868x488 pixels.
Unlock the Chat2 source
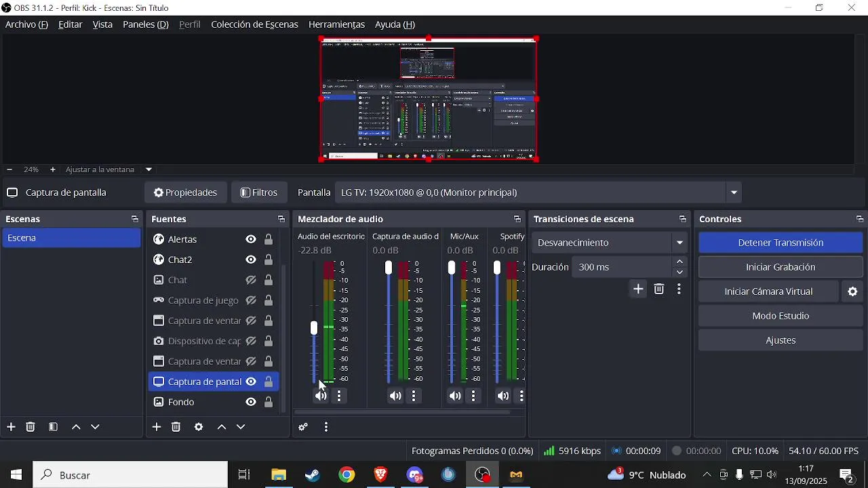pos(269,260)
